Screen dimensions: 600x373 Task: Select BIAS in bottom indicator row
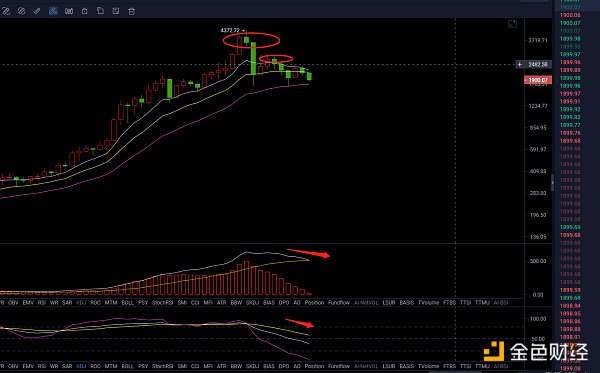pos(269,366)
